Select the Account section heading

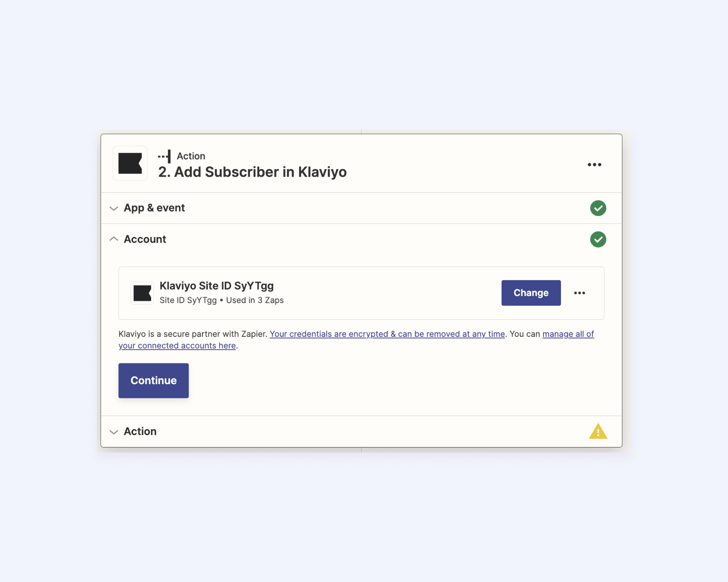pyautogui.click(x=145, y=239)
